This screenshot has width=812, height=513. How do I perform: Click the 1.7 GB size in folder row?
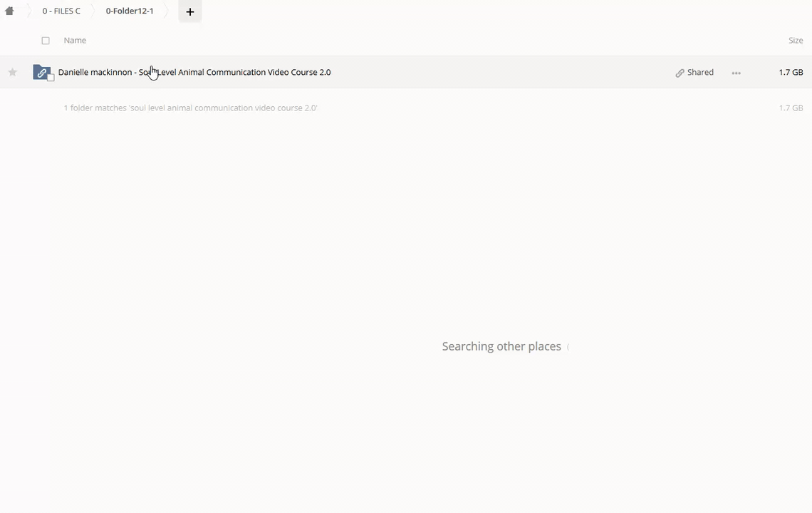(791, 72)
